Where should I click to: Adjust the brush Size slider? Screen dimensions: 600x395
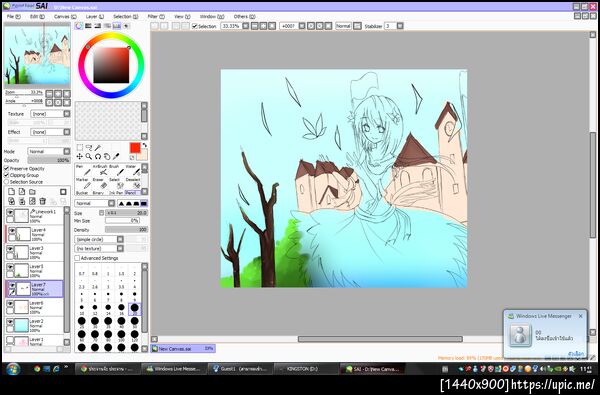tap(126, 213)
